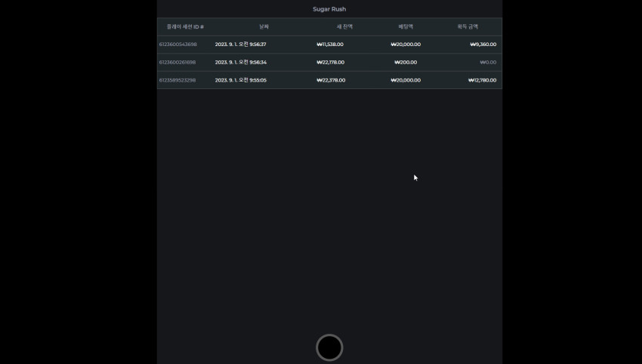The image size is (642, 364).
Task: Click win amount ₩9,360.00
Action: pos(483,45)
